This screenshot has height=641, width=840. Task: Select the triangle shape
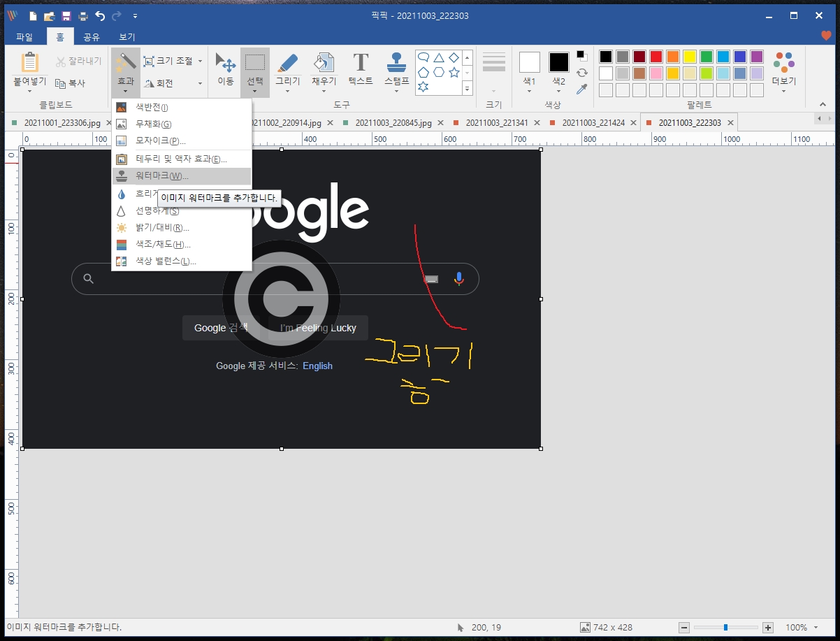439,57
